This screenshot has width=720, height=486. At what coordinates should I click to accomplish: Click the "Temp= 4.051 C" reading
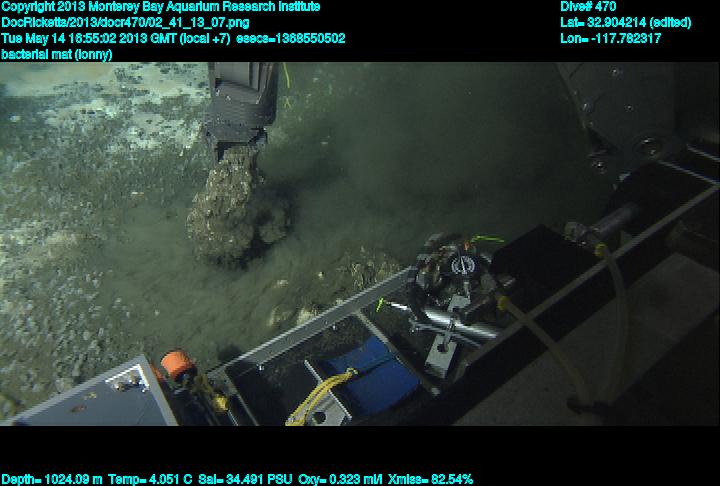(150, 480)
